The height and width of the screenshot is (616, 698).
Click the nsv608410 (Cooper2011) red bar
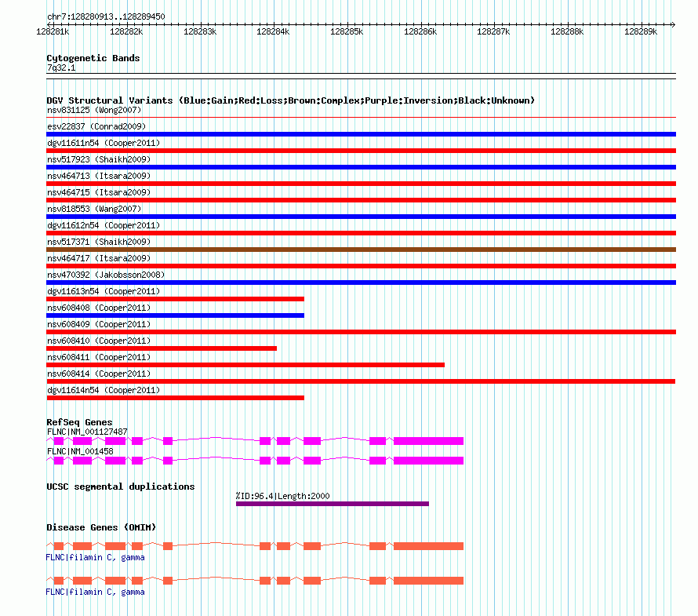tap(162, 348)
